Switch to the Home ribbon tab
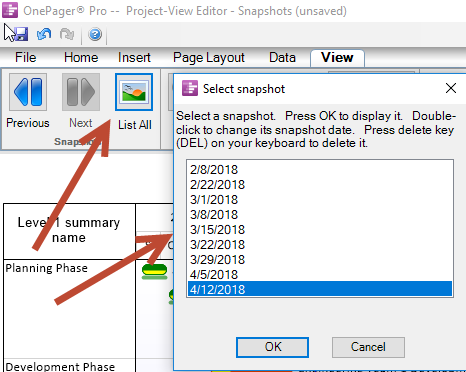466x372 pixels. (x=81, y=57)
